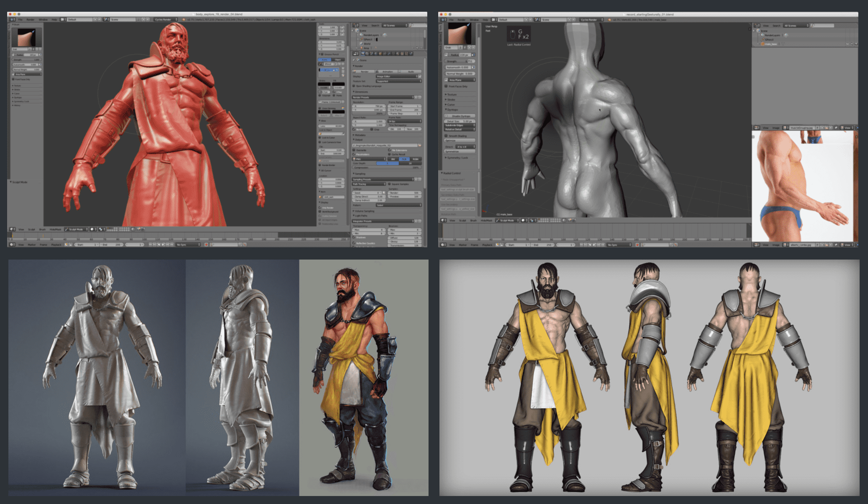This screenshot has height=504, width=868.
Task: Expand Texture panel in the gray-sculpt tool shelf
Action: click(x=452, y=94)
